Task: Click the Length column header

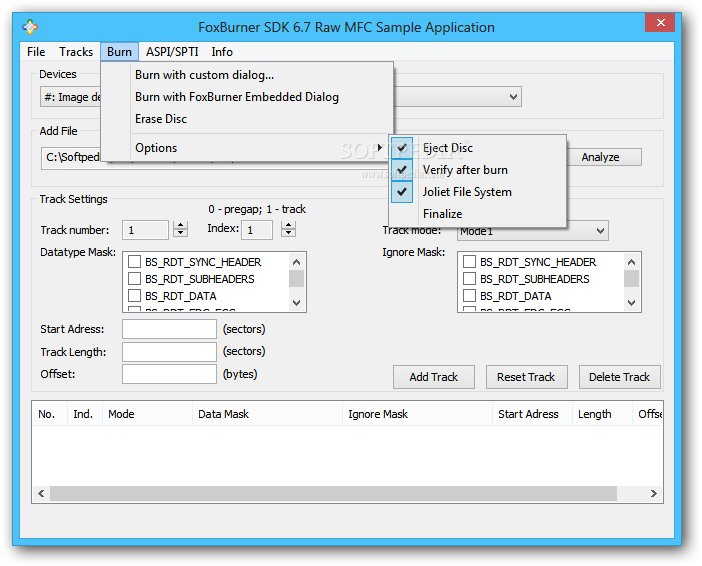Action: tap(602, 414)
